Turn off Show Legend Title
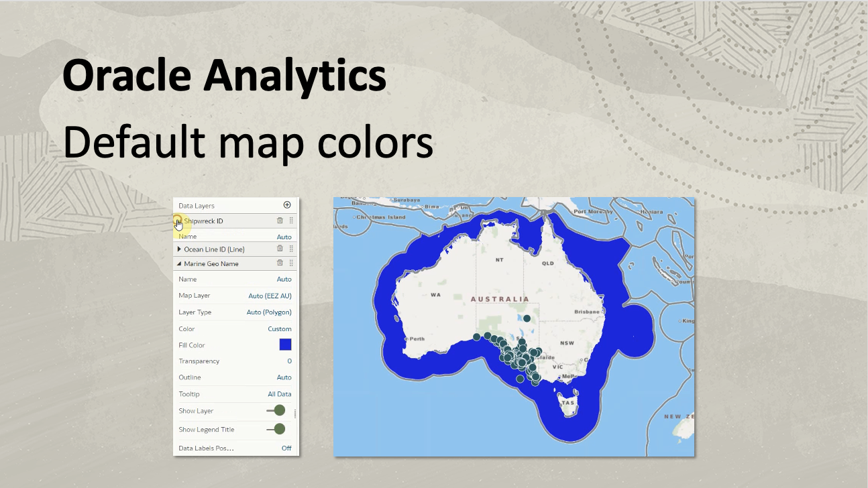This screenshot has width=868, height=488. (x=277, y=428)
